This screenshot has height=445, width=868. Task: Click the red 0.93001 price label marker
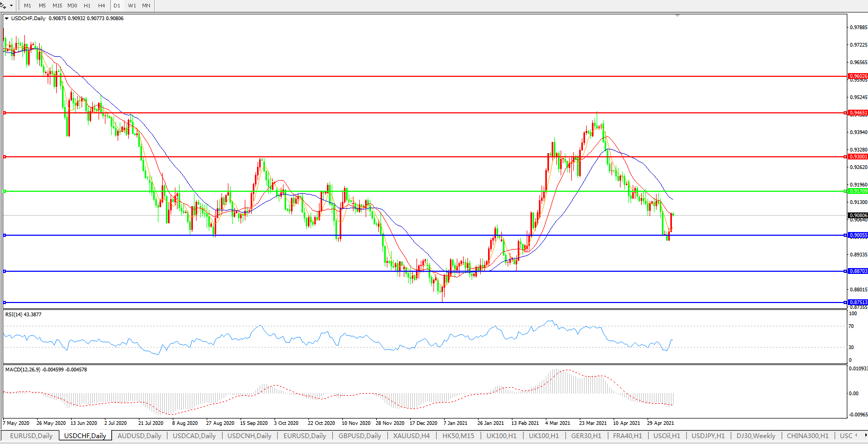858,157
